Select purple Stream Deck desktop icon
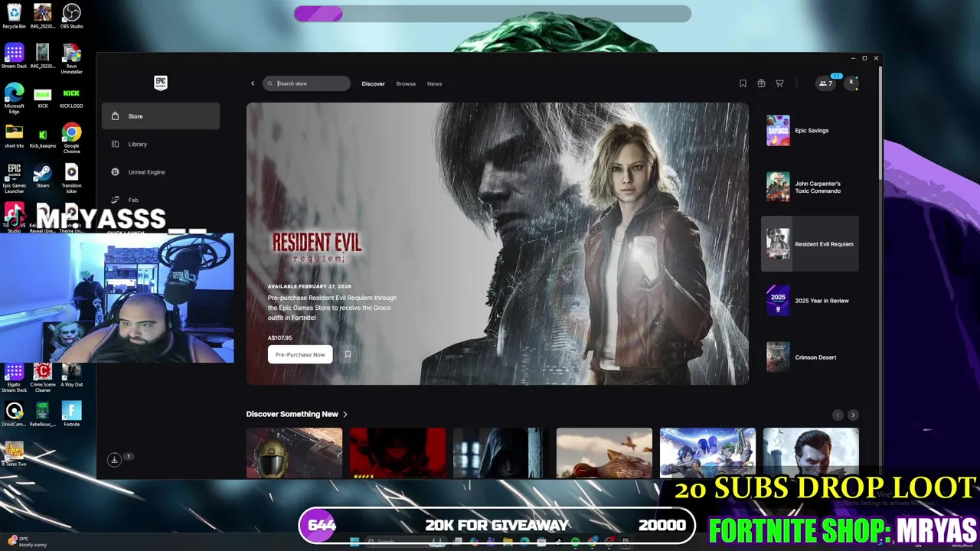 [x=14, y=56]
